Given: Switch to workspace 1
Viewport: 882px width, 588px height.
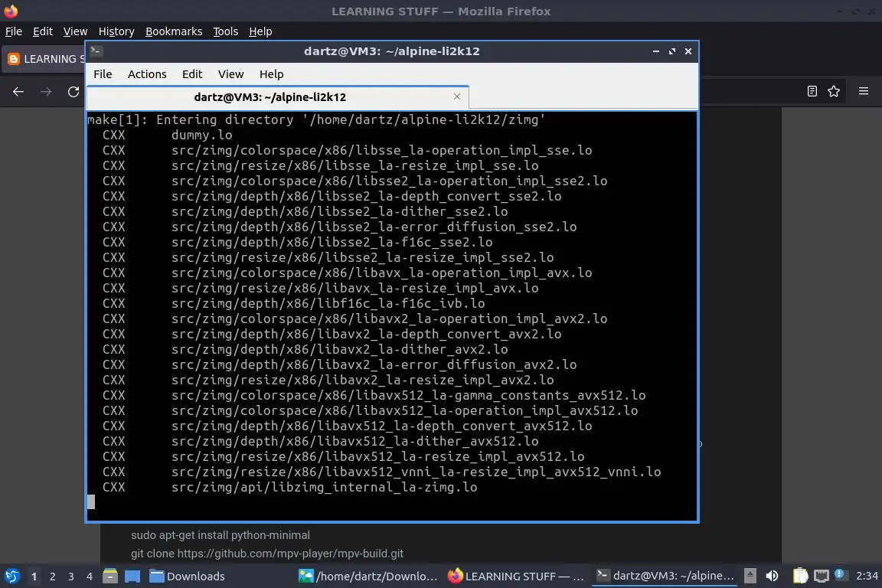Looking at the screenshot, I should pos(34,577).
